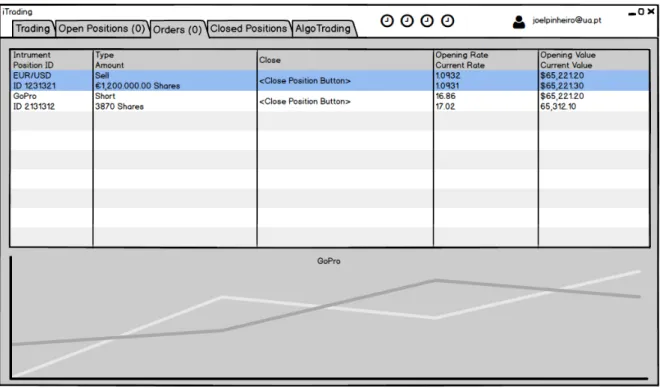Screen dimensions: 660x388
Task: Click the Position ID header label
Action: pyautogui.click(x=33, y=65)
